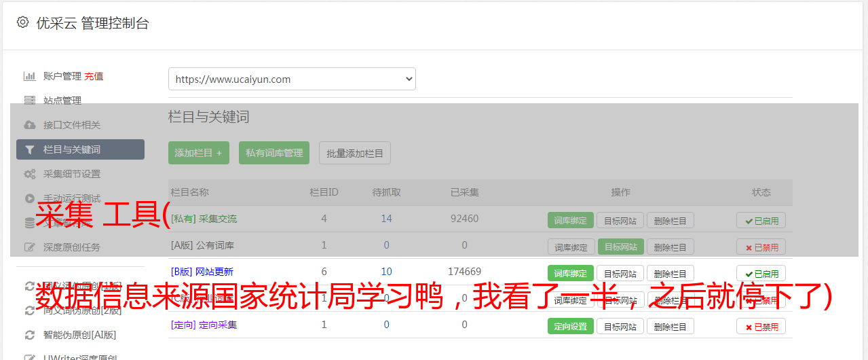Click pending count 10 for 网站更新
The height and width of the screenshot is (360, 868).
[x=386, y=272]
